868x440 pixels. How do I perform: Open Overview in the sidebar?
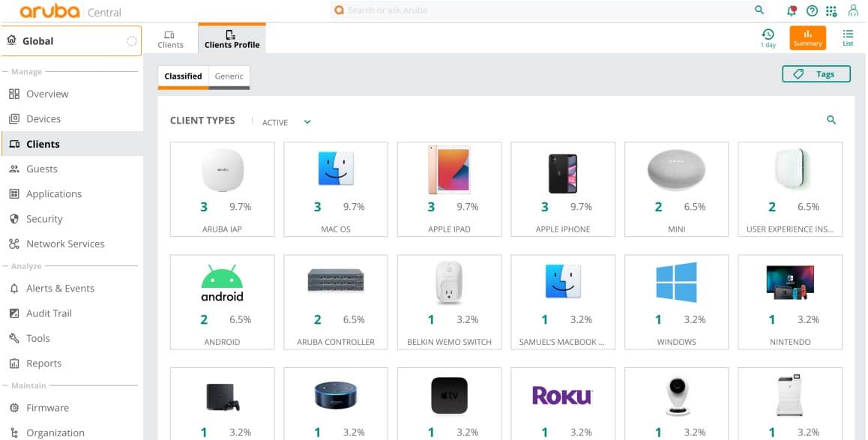[x=71, y=94]
